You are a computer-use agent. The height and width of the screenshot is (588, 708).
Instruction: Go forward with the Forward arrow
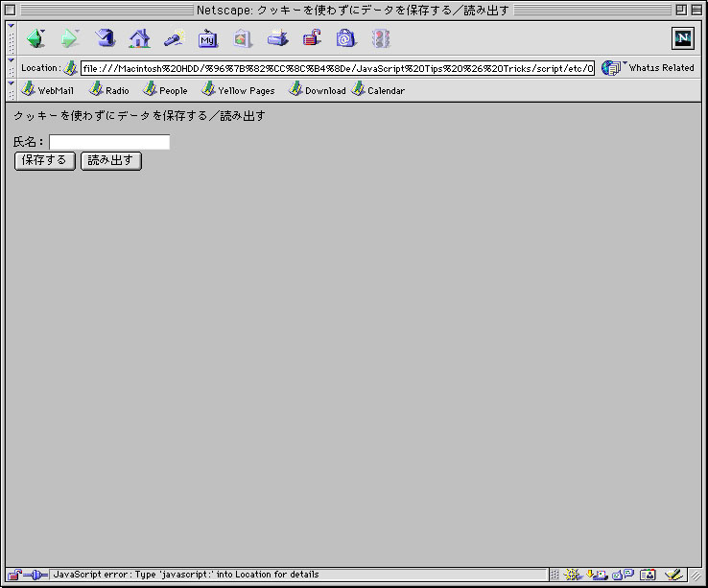(69, 38)
